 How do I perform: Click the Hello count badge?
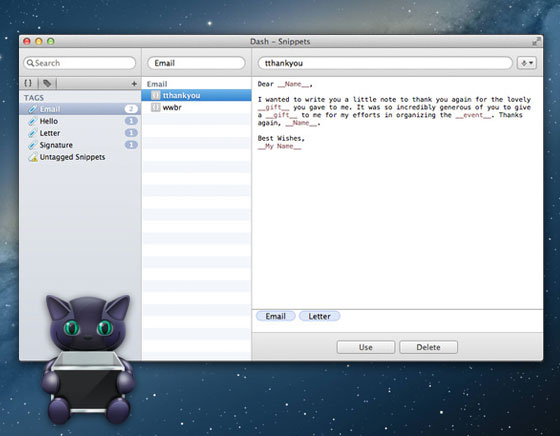pos(131,121)
